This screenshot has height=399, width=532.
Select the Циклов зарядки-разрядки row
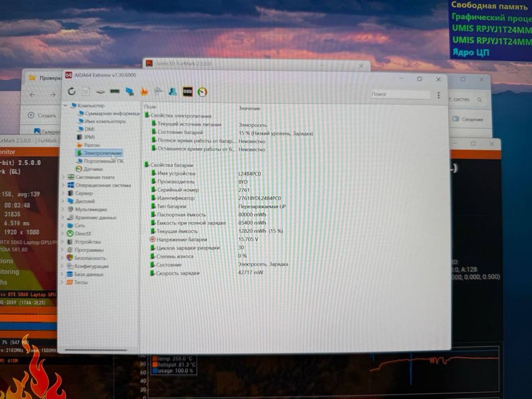point(197,248)
